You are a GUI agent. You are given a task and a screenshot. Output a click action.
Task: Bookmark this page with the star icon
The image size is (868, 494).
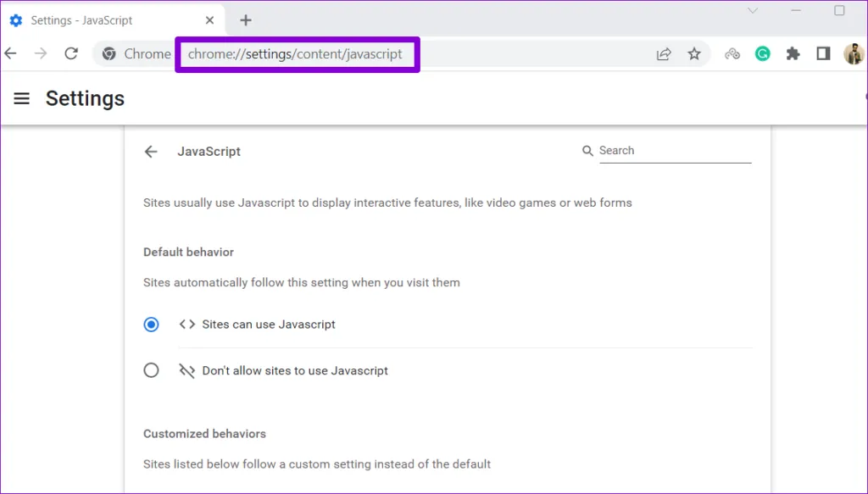coord(694,54)
